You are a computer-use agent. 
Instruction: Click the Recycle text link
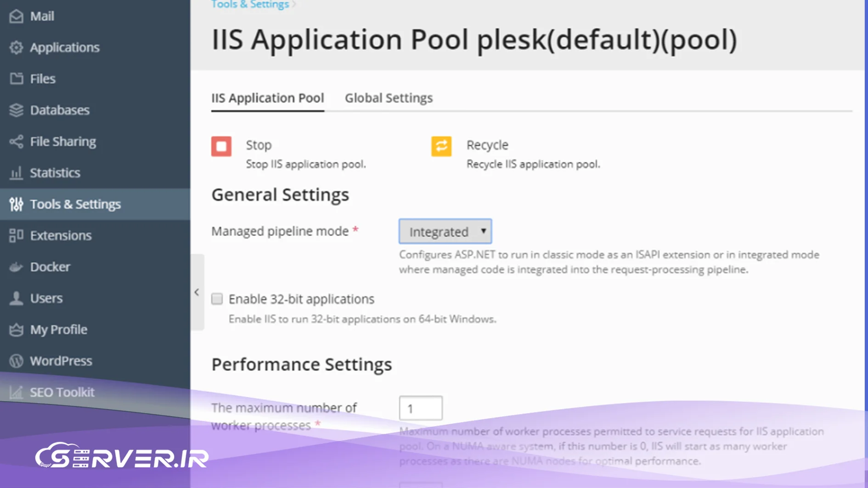coord(487,145)
